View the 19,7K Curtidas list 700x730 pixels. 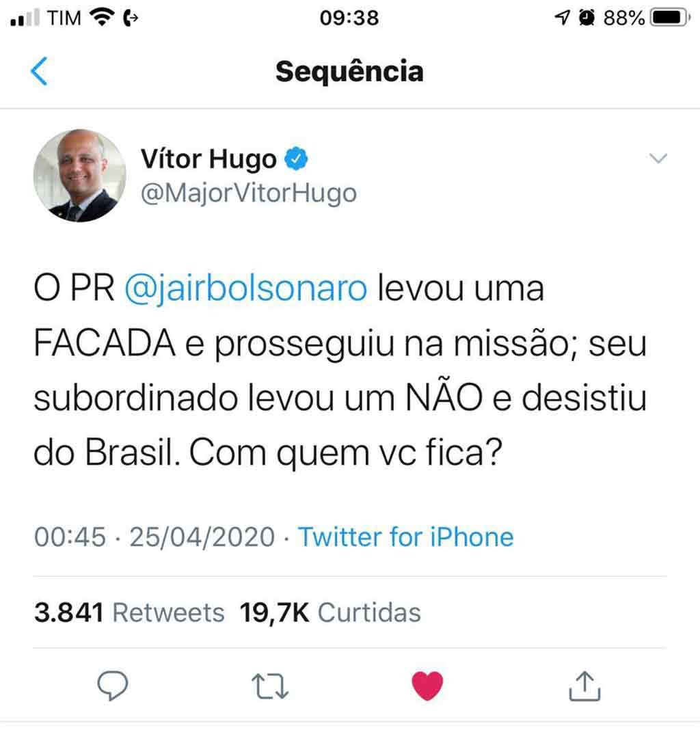(x=330, y=612)
